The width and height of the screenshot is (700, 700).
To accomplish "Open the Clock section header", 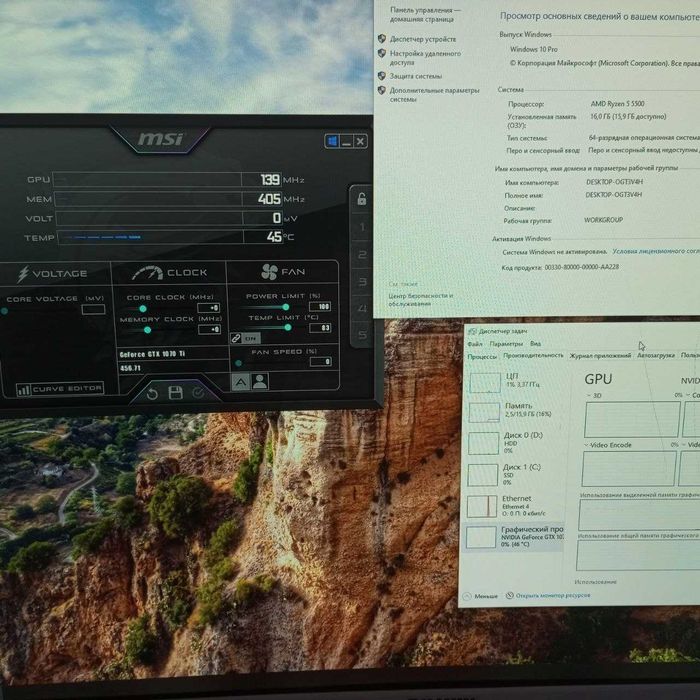I will click(x=169, y=272).
